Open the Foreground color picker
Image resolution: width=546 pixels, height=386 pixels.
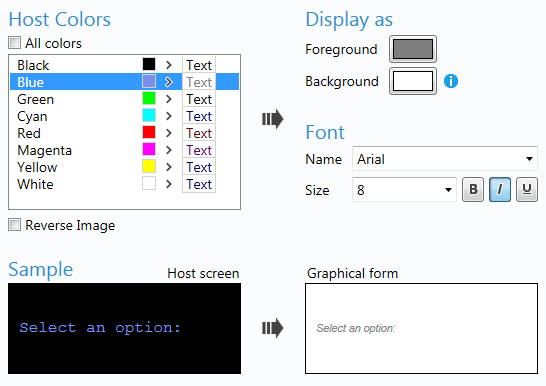pos(413,49)
